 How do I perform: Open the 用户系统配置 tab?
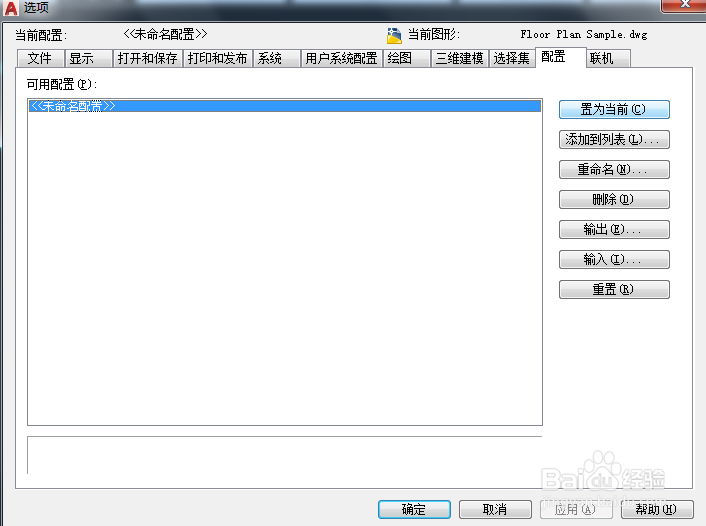click(342, 59)
